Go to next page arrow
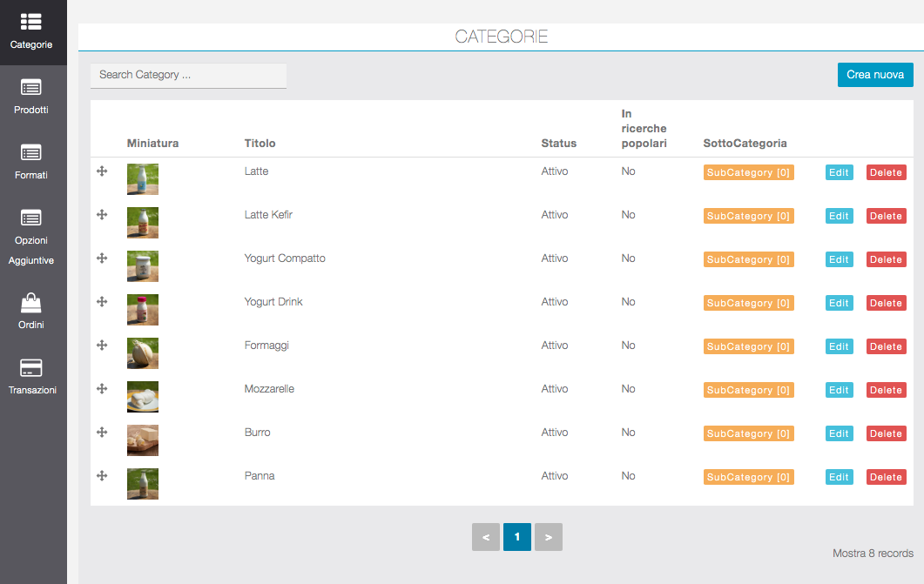This screenshot has height=584, width=924. 549,537
